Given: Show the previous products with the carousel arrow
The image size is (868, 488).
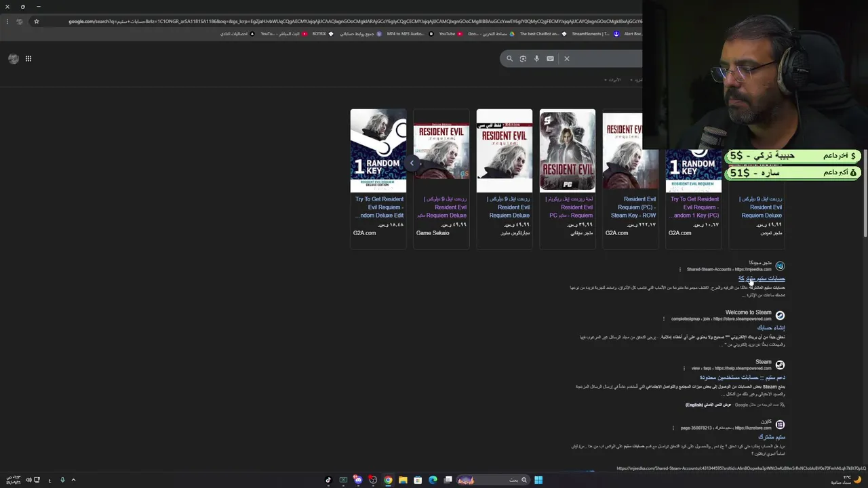Looking at the screenshot, I should tap(411, 163).
